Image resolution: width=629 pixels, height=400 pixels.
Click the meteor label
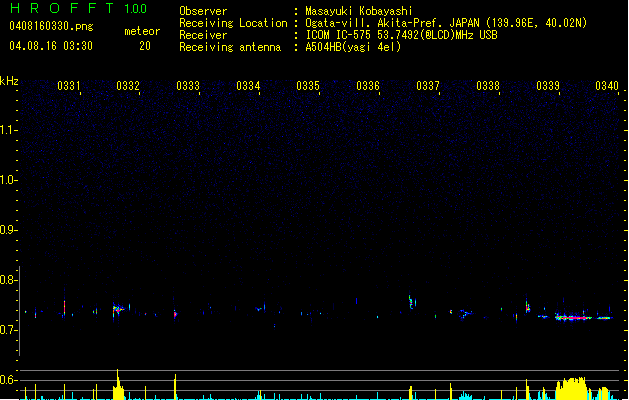[142, 31]
